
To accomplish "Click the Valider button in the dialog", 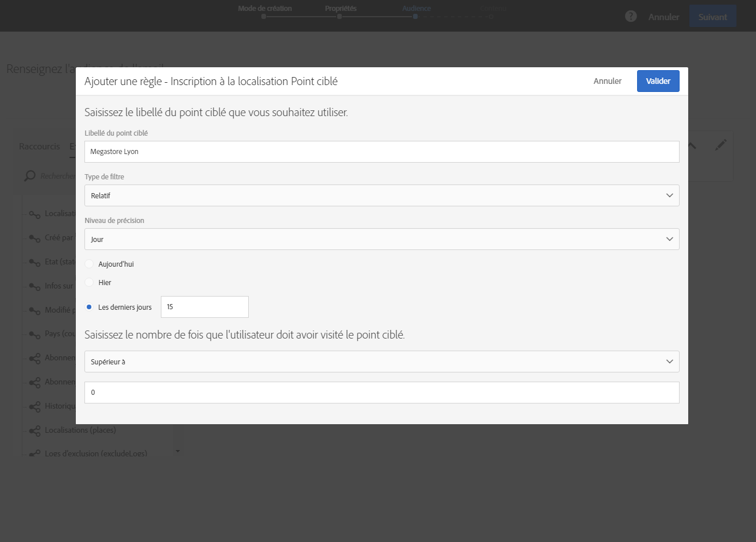I will pyautogui.click(x=658, y=81).
